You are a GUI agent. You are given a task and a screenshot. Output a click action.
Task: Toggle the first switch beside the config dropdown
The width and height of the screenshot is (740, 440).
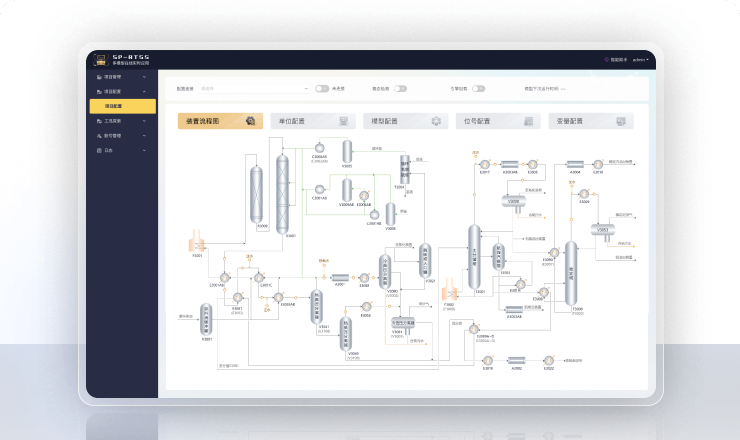[x=322, y=89]
